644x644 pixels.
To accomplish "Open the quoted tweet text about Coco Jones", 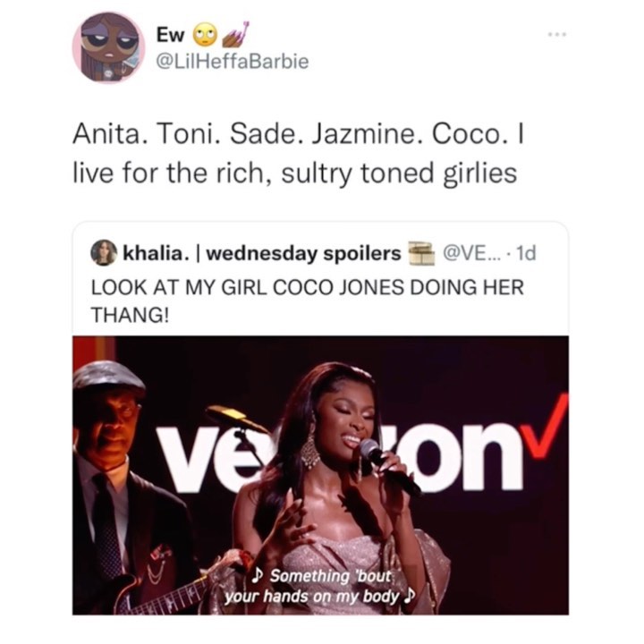I will click(x=307, y=301).
